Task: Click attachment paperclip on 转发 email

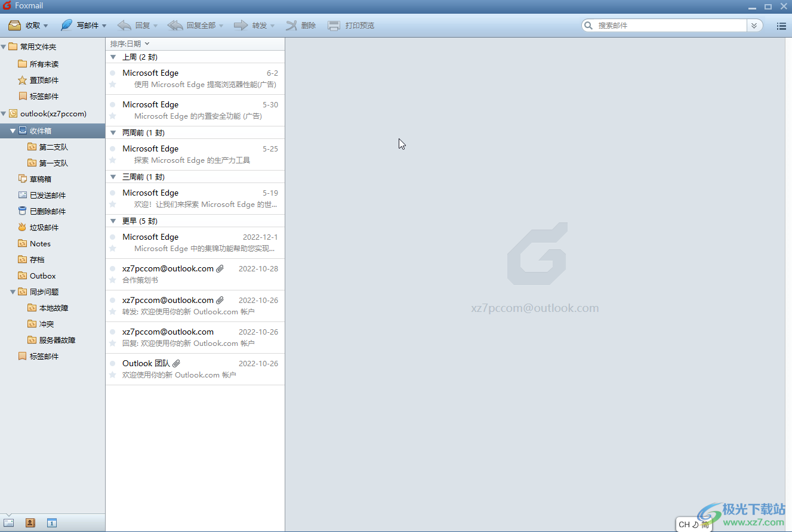Action: pyautogui.click(x=220, y=301)
